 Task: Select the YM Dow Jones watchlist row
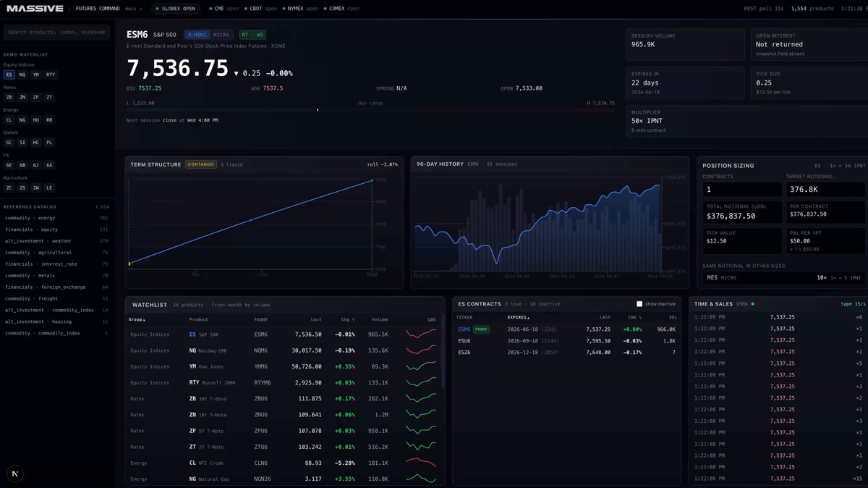point(284,366)
